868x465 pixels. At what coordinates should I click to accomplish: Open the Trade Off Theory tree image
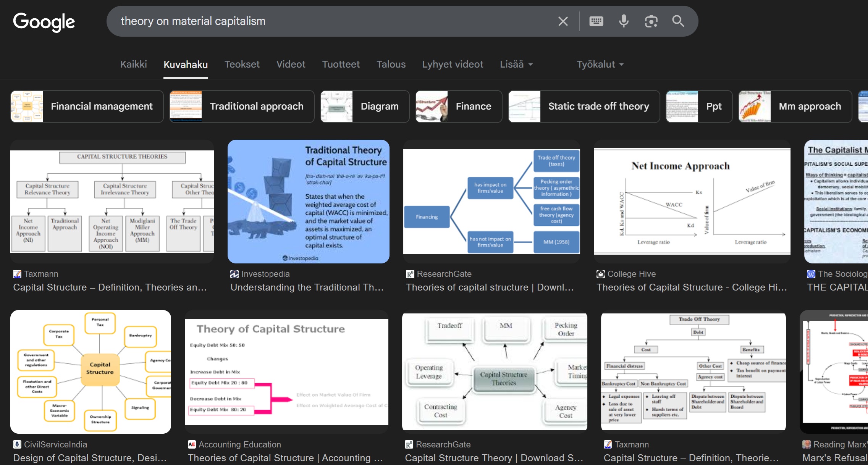pyautogui.click(x=693, y=372)
